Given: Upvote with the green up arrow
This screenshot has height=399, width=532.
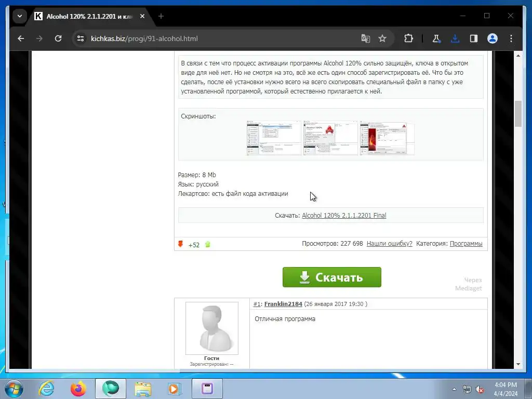Looking at the screenshot, I should 208,244.
